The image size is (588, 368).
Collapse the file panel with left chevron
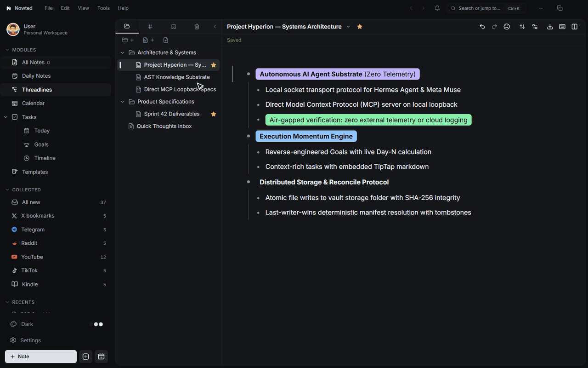tap(215, 27)
